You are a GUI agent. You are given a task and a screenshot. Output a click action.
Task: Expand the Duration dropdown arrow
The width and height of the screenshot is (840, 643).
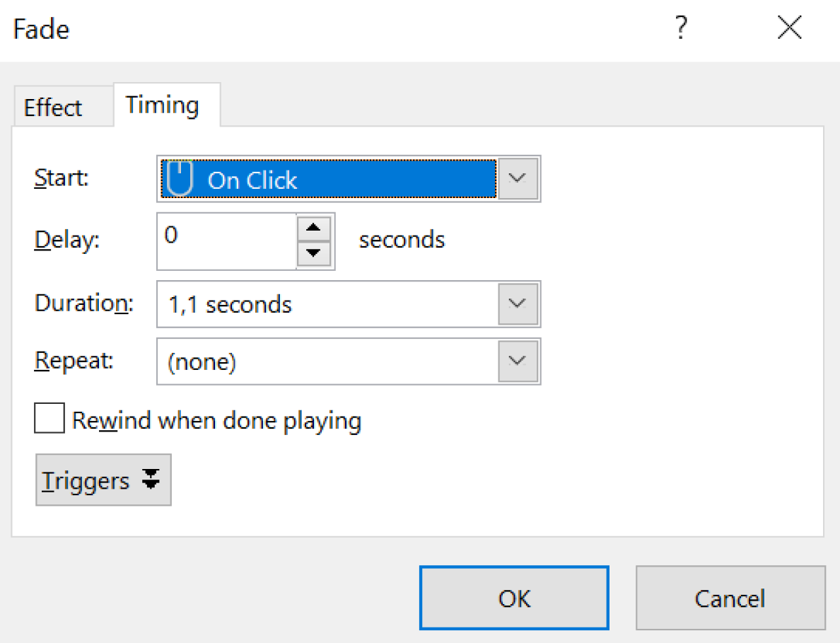[x=517, y=304]
